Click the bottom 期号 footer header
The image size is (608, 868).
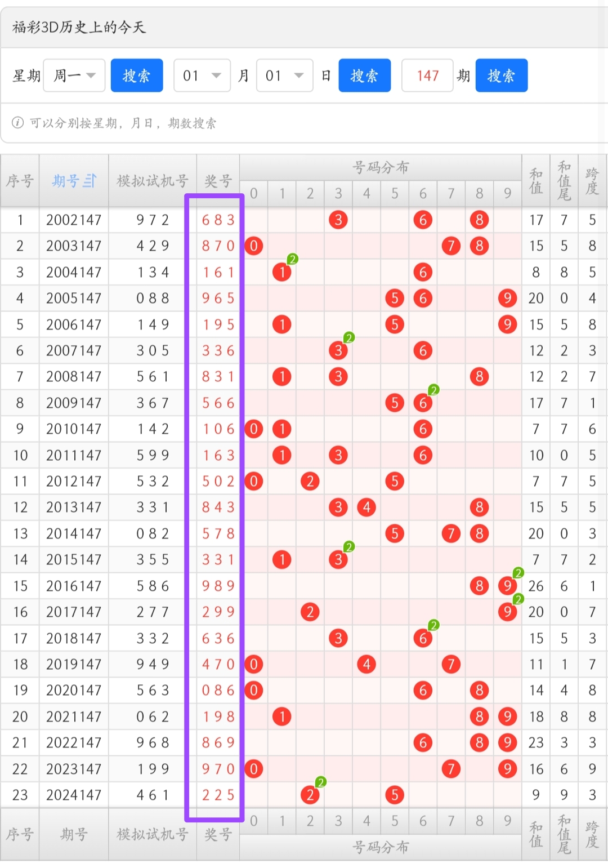pyautogui.click(x=74, y=834)
